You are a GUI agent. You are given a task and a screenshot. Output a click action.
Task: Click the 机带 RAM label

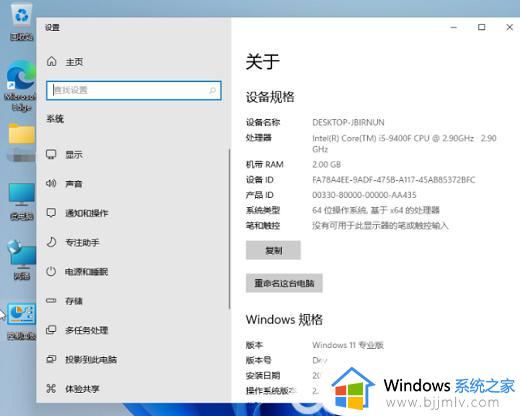[264, 164]
